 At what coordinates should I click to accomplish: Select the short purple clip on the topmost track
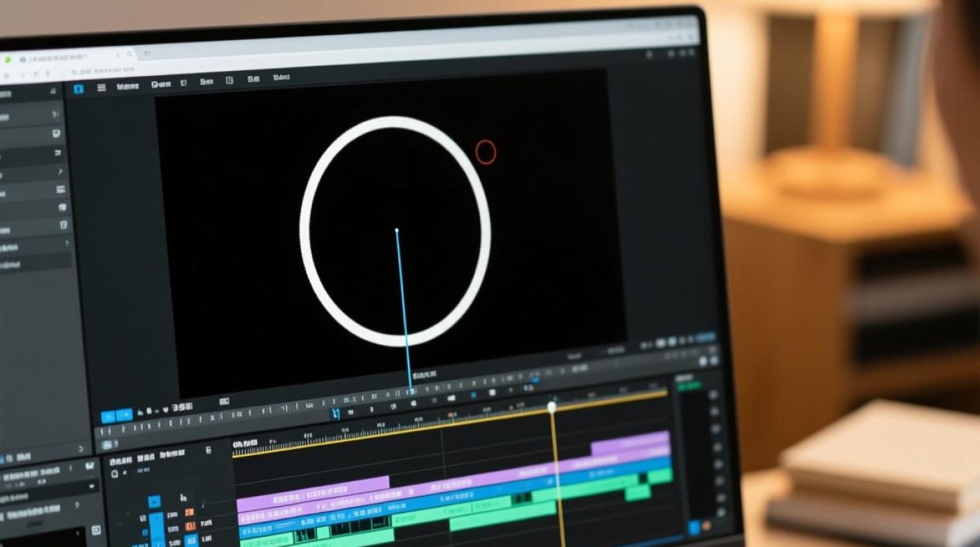pyautogui.click(x=630, y=443)
